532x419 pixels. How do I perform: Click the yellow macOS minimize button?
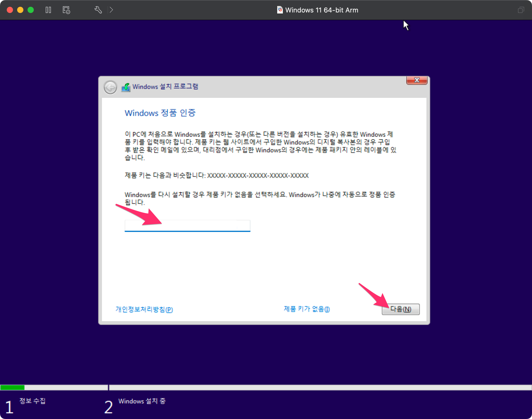(x=20, y=10)
